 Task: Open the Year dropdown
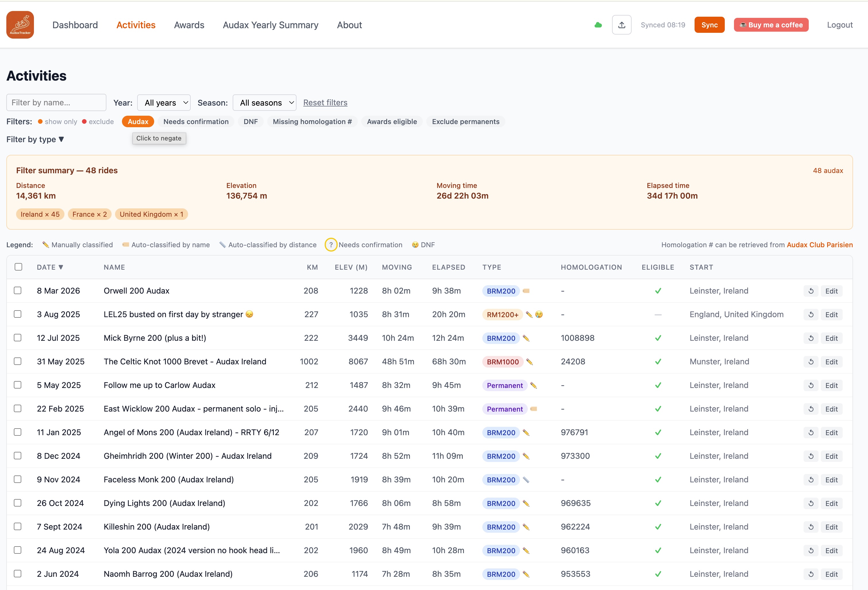click(164, 103)
